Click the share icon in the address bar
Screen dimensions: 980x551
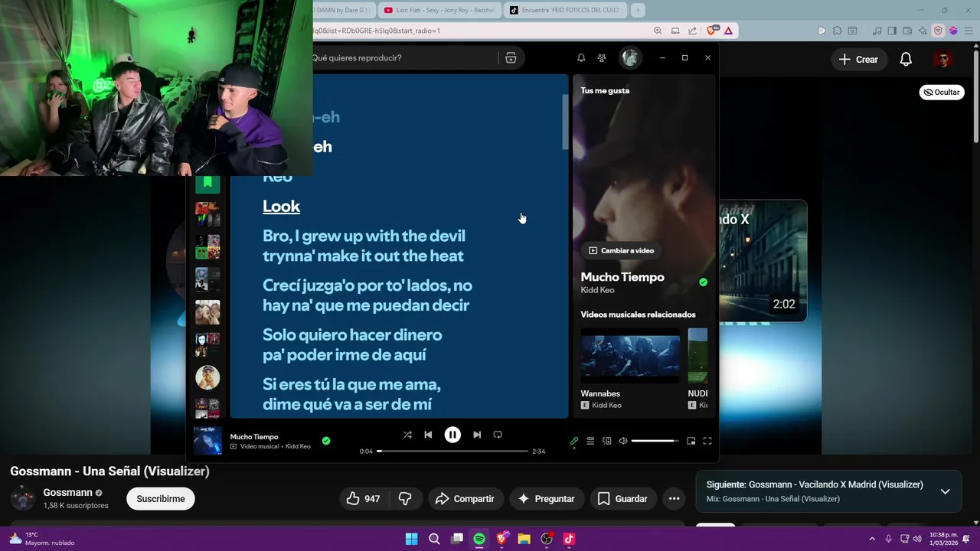(693, 31)
